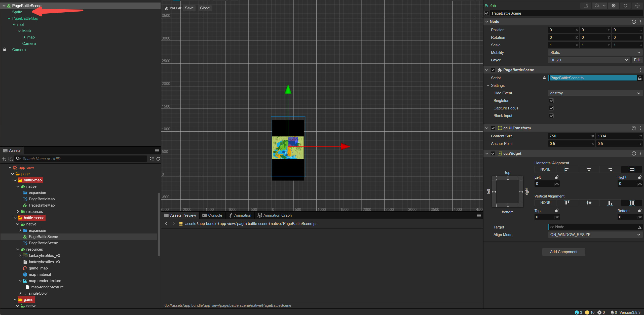Refresh the assets panel
The height and width of the screenshot is (315, 644).
(x=158, y=159)
